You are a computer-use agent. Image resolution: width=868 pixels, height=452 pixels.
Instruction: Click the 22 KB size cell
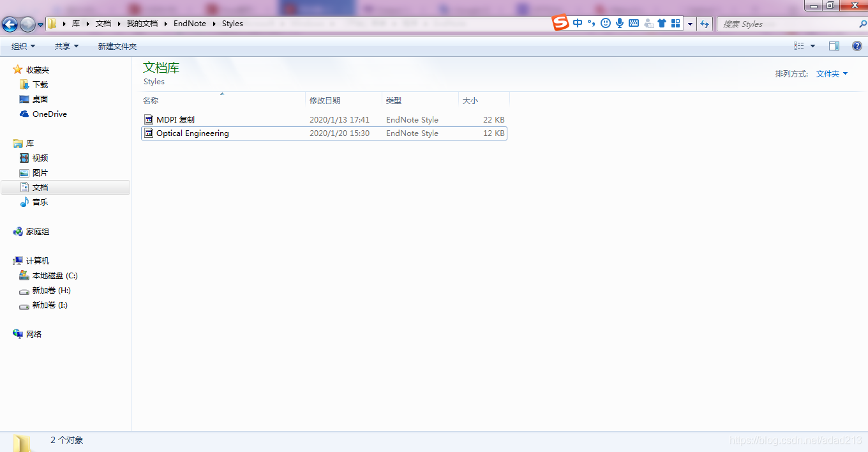(494, 119)
